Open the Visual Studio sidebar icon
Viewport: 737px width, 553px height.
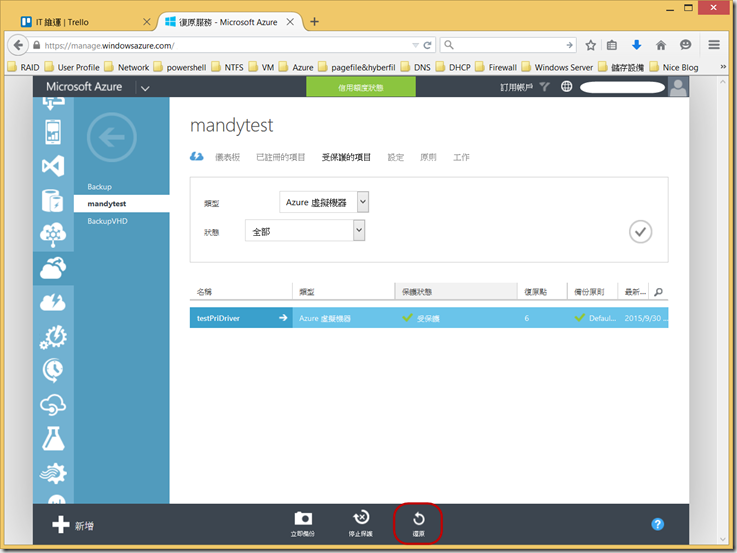pos(52,166)
